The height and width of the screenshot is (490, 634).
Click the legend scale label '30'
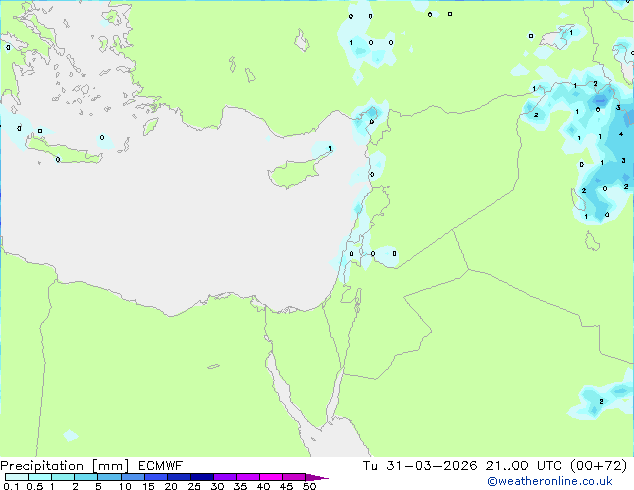pos(218,486)
